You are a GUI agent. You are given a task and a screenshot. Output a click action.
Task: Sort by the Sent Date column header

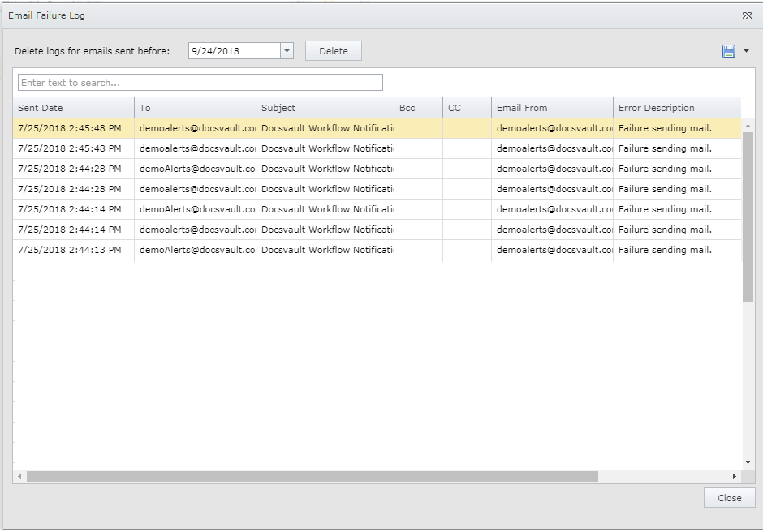click(73, 107)
